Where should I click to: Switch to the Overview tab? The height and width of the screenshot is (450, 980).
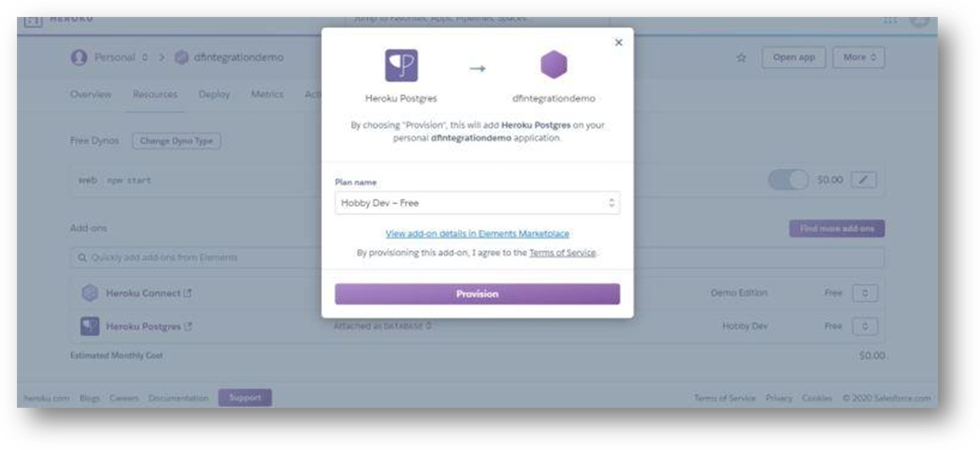click(x=90, y=94)
